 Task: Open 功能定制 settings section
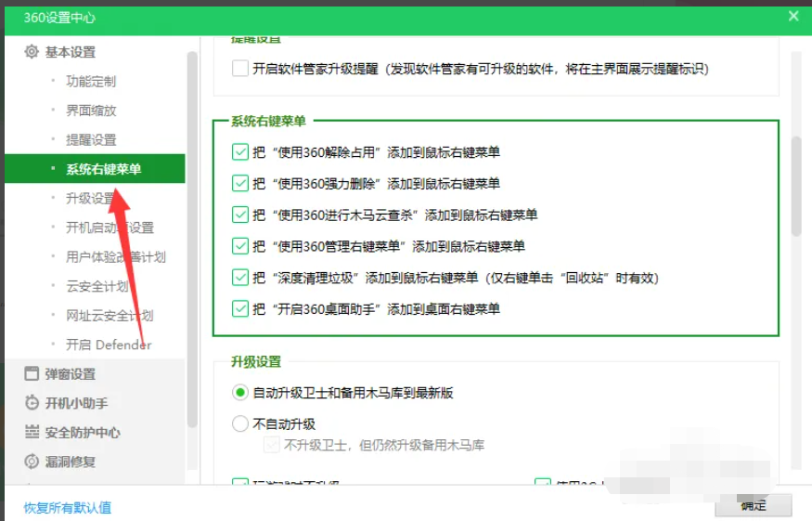coord(91,82)
